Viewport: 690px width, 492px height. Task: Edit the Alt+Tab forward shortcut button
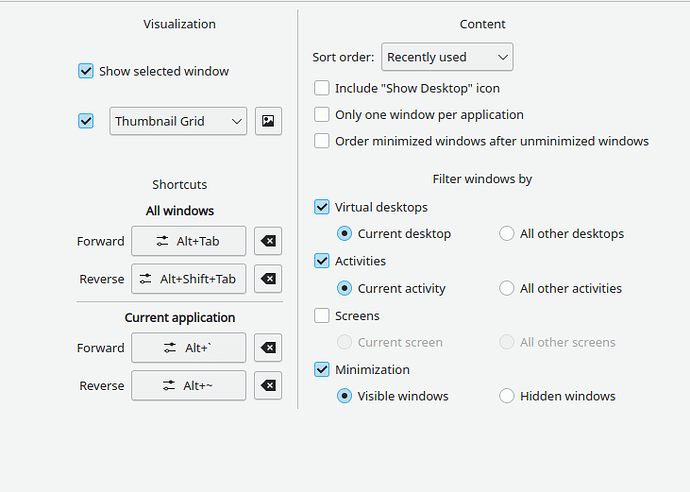tap(188, 241)
